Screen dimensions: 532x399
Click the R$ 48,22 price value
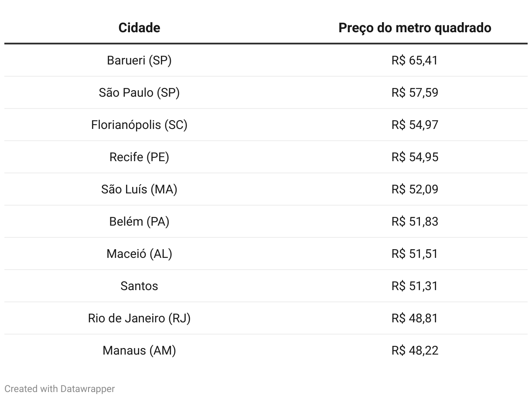pos(415,350)
